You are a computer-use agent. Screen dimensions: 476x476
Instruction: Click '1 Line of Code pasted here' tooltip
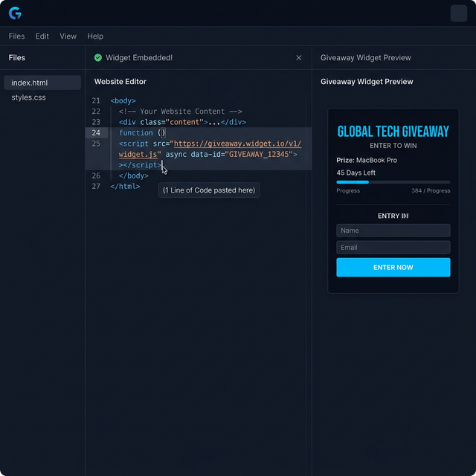209,190
